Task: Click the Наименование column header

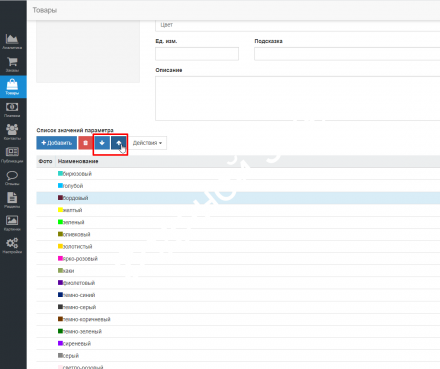Action: tap(78, 161)
